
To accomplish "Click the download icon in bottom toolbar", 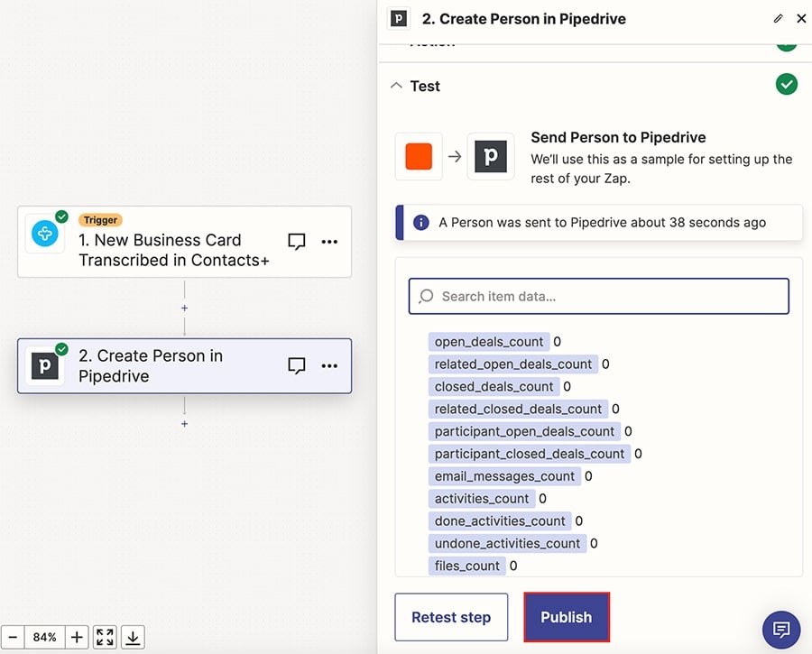I will point(133,637).
